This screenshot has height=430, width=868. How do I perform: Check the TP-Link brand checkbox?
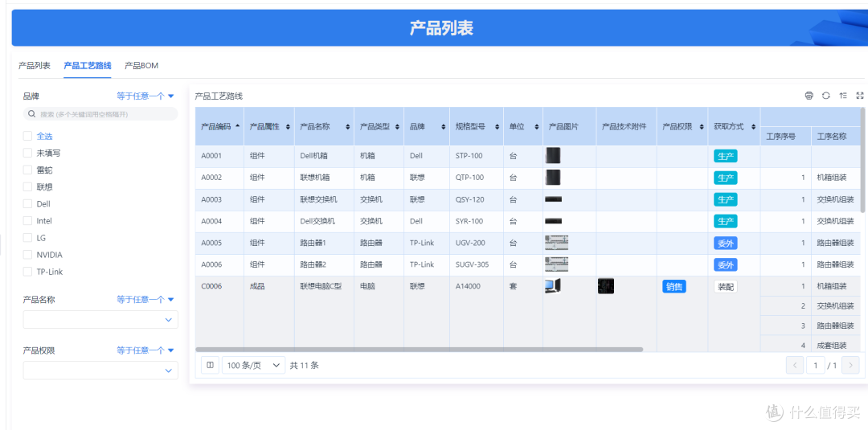click(x=27, y=272)
